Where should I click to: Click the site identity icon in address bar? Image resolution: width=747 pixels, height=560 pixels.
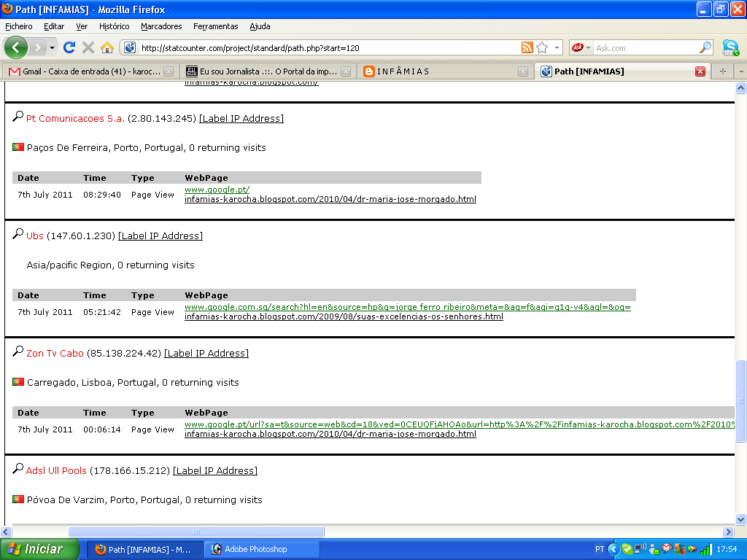(130, 47)
